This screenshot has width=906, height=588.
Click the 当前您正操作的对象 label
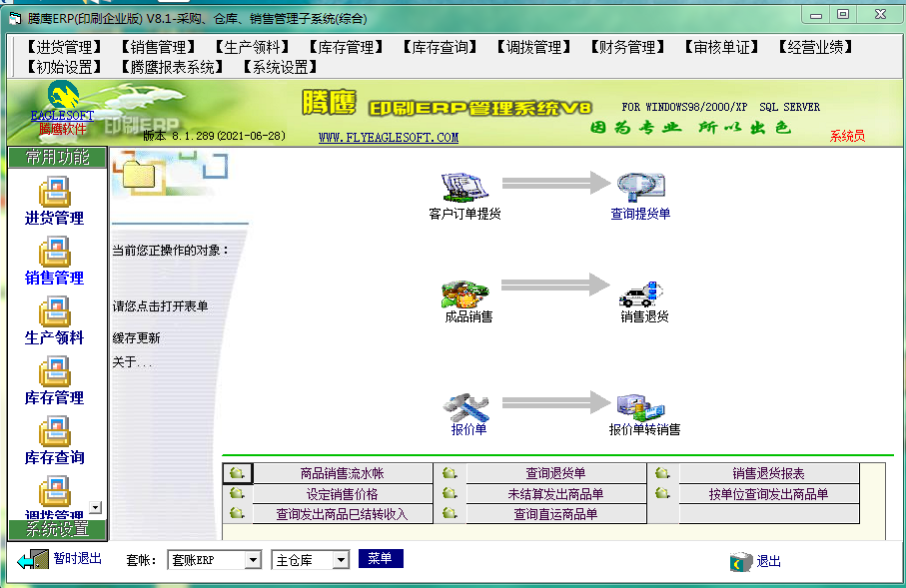tap(170, 251)
